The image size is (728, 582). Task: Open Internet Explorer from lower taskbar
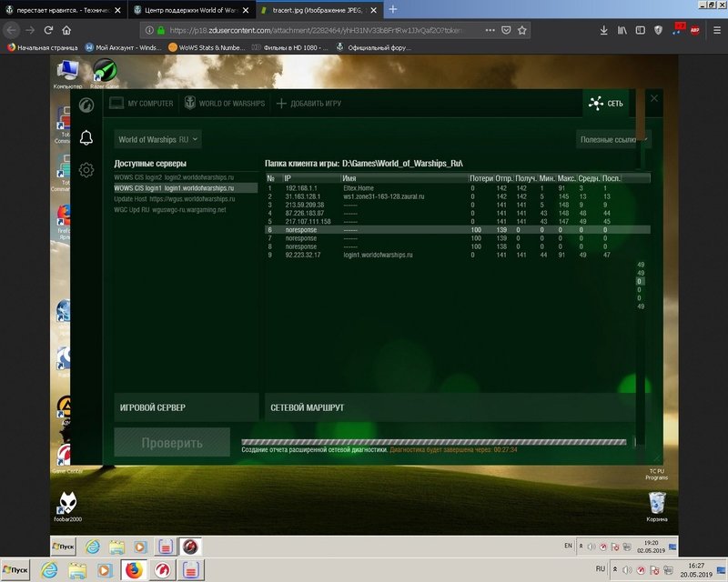point(49,569)
